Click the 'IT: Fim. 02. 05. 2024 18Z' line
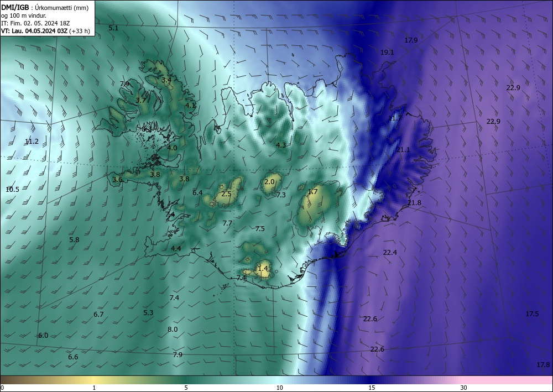Viewport: 553px width, 392px height. 35,23
